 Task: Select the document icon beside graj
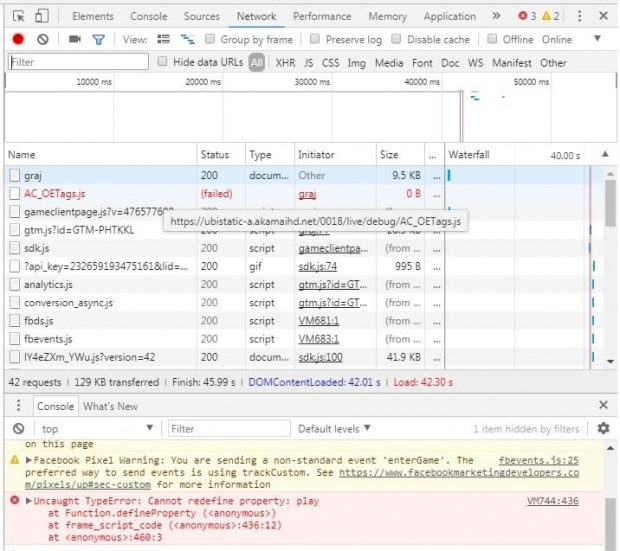(x=15, y=175)
